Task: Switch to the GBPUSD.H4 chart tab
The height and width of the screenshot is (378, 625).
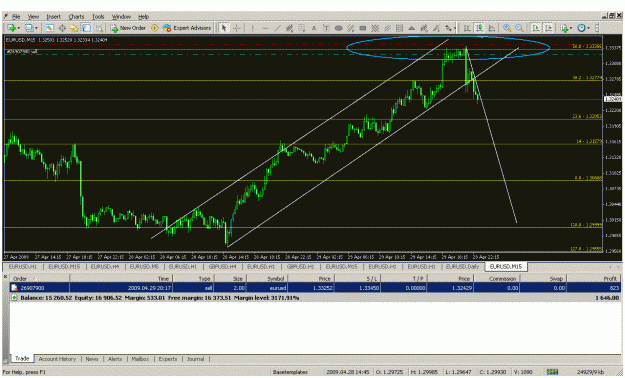Action: click(222, 266)
